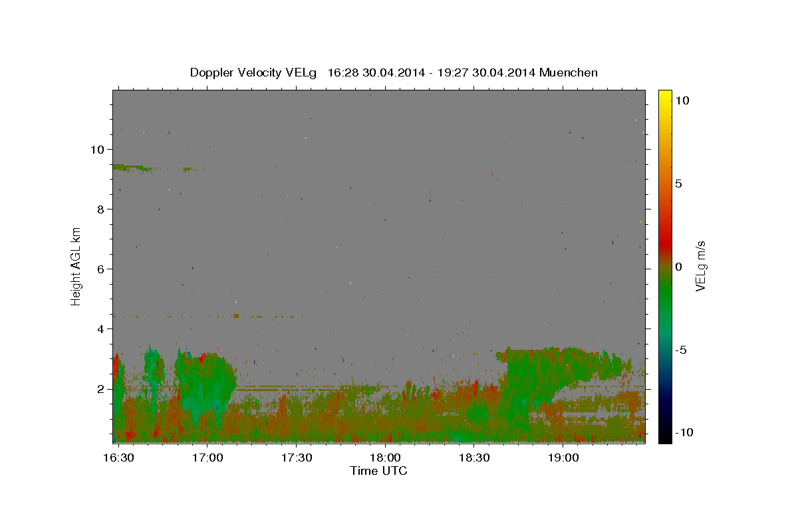Click the '18:00' time axis label
Viewport: 798px width, 532px height.
coord(385,458)
